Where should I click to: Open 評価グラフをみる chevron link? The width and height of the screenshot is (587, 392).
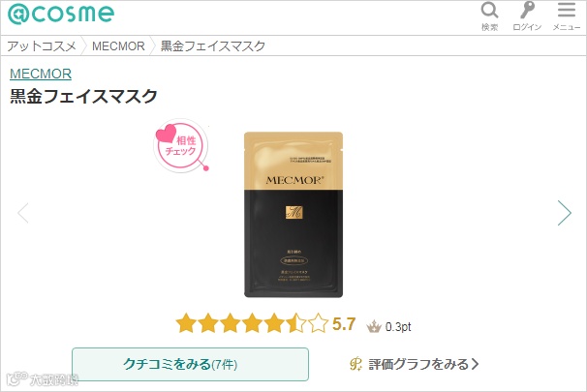point(423,364)
